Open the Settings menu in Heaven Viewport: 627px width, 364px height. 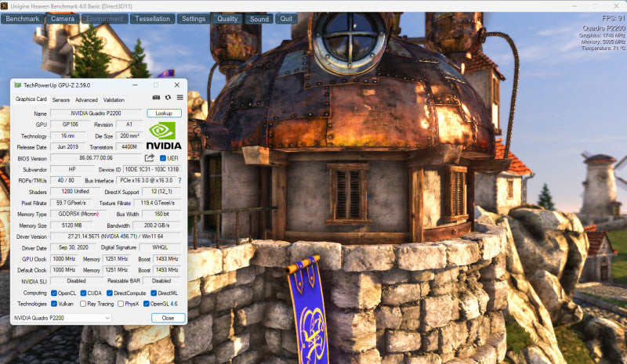(x=194, y=19)
